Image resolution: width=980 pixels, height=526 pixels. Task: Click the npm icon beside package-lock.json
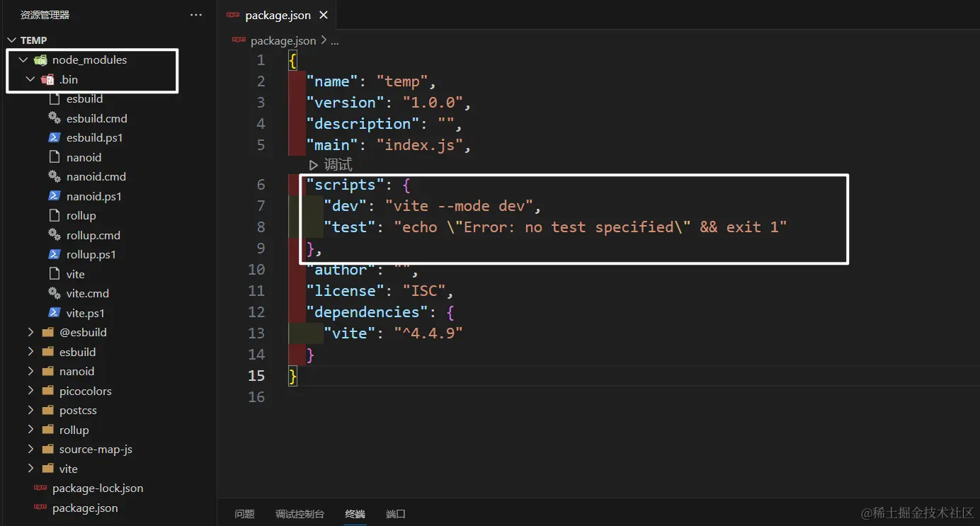pos(40,488)
